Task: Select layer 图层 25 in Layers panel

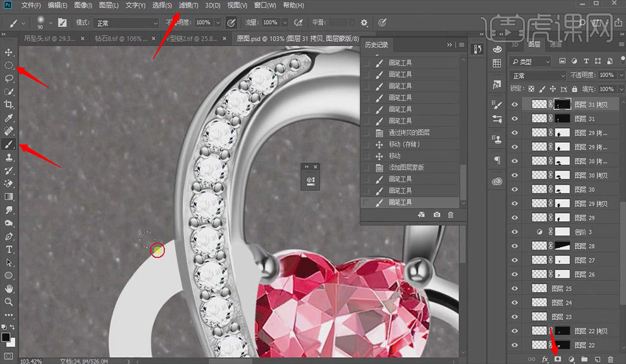Action: click(562, 288)
